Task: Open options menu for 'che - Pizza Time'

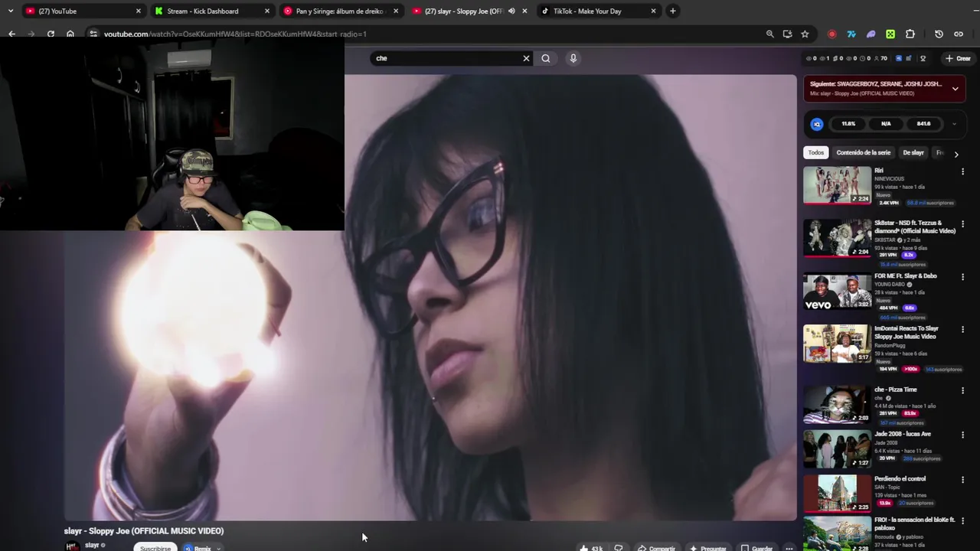Action: 962,390
